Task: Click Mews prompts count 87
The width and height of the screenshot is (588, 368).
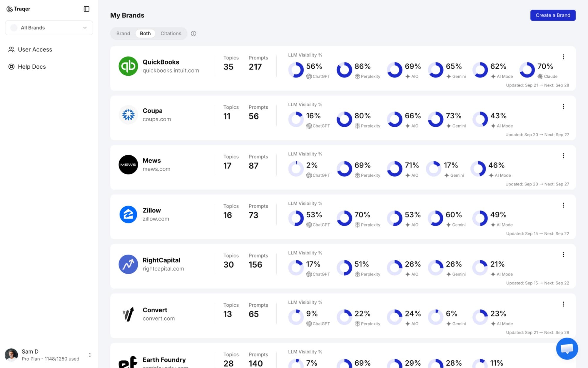Action: 254,166
